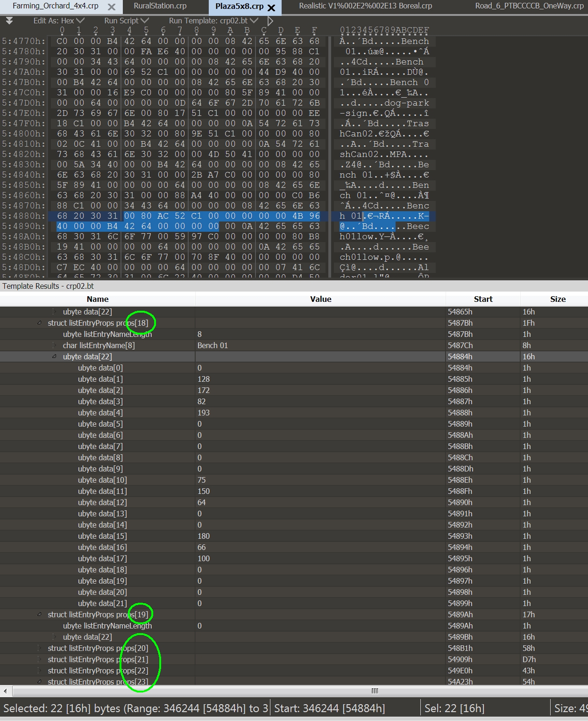
Task: Click the Start column header
Action: coord(483,299)
